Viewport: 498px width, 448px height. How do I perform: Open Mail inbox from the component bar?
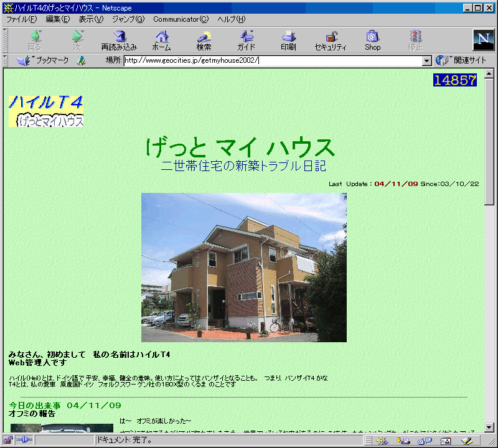[x=403, y=441]
